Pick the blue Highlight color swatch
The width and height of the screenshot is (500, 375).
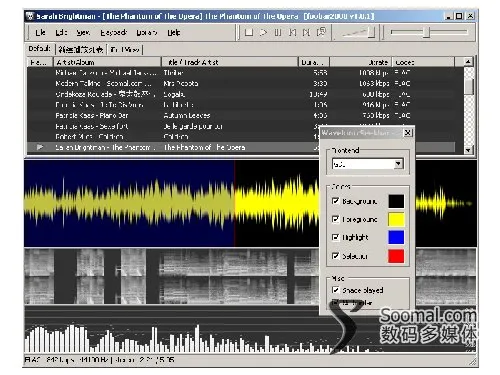click(x=396, y=237)
